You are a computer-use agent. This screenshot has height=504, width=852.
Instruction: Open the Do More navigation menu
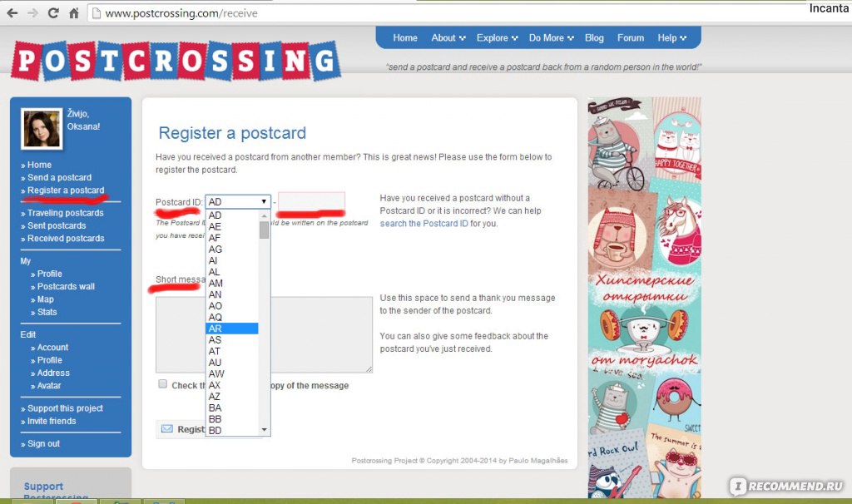tap(551, 37)
